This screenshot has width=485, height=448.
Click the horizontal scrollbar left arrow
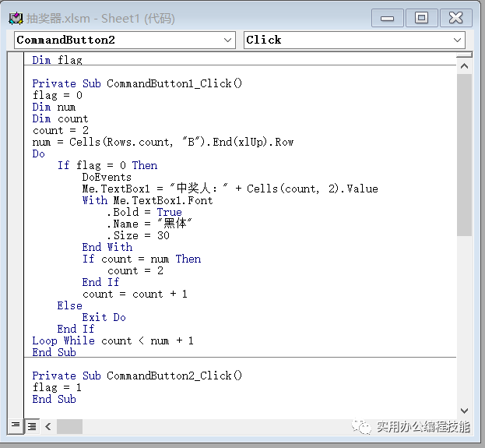pos(48,426)
